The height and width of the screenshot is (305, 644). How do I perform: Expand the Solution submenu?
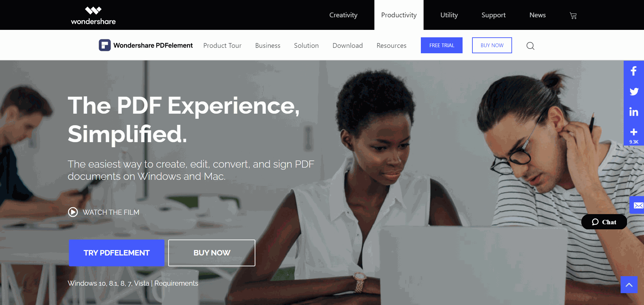[306, 45]
